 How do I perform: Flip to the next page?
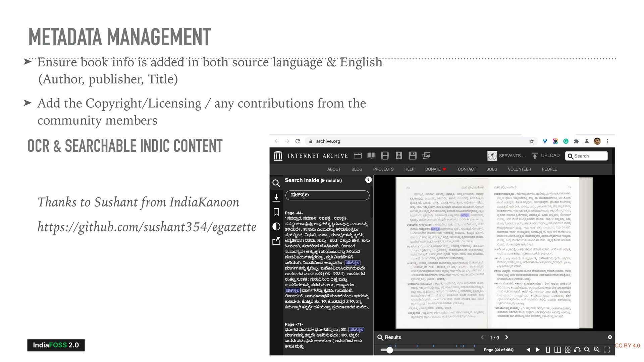click(538, 350)
